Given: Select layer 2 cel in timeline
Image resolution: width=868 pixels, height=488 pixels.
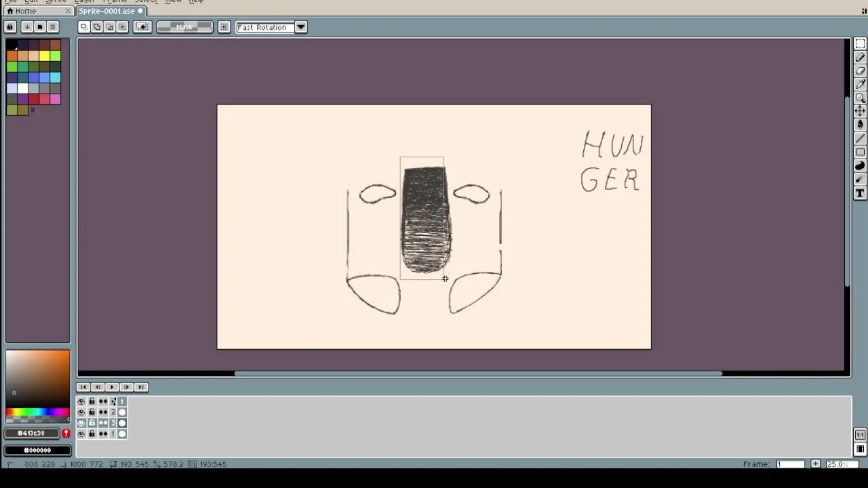Looking at the screenshot, I should (x=122, y=412).
